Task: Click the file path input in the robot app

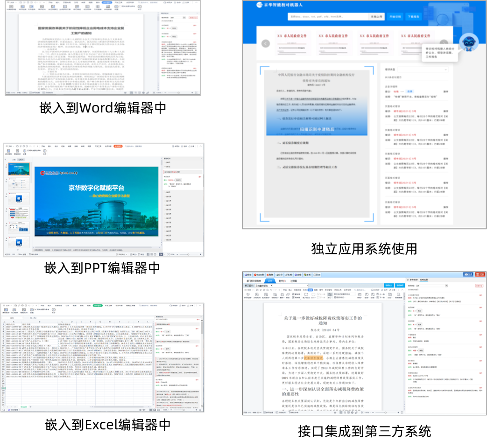Action: (328, 16)
